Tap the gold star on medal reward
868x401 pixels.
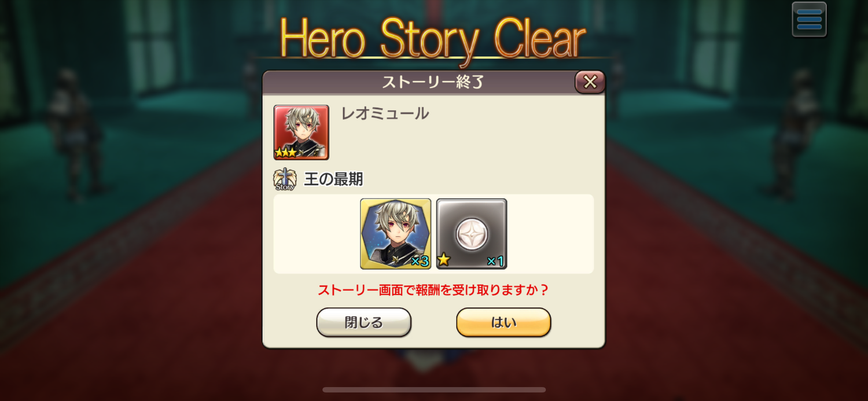click(444, 260)
